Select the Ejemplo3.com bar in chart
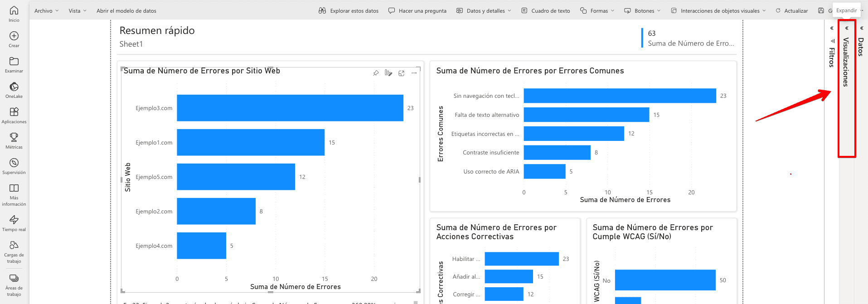Viewport: 868px width, 304px height. pyautogui.click(x=290, y=108)
